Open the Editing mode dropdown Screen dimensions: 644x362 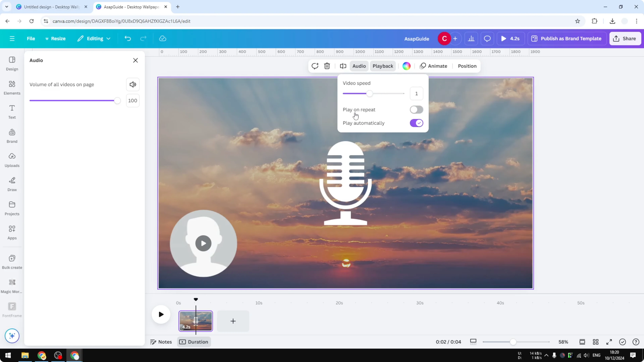[94, 38]
